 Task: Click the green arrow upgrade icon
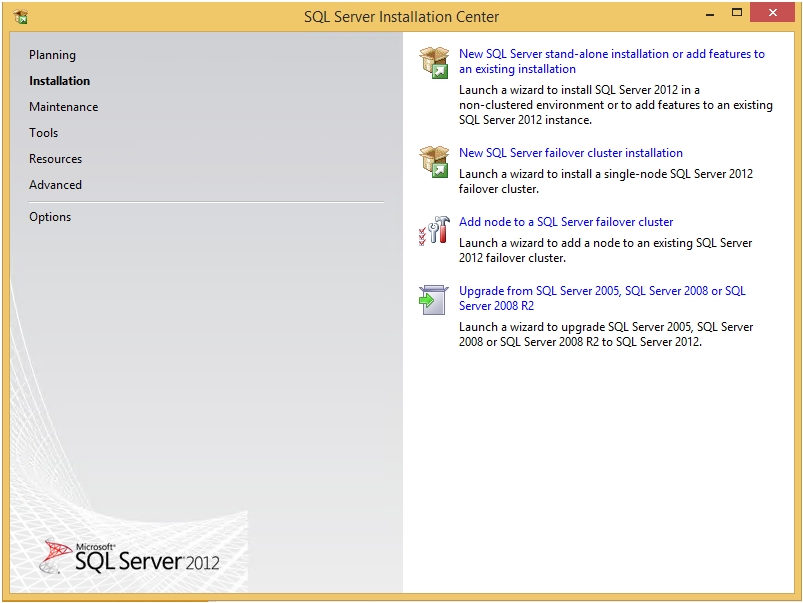[x=433, y=299]
